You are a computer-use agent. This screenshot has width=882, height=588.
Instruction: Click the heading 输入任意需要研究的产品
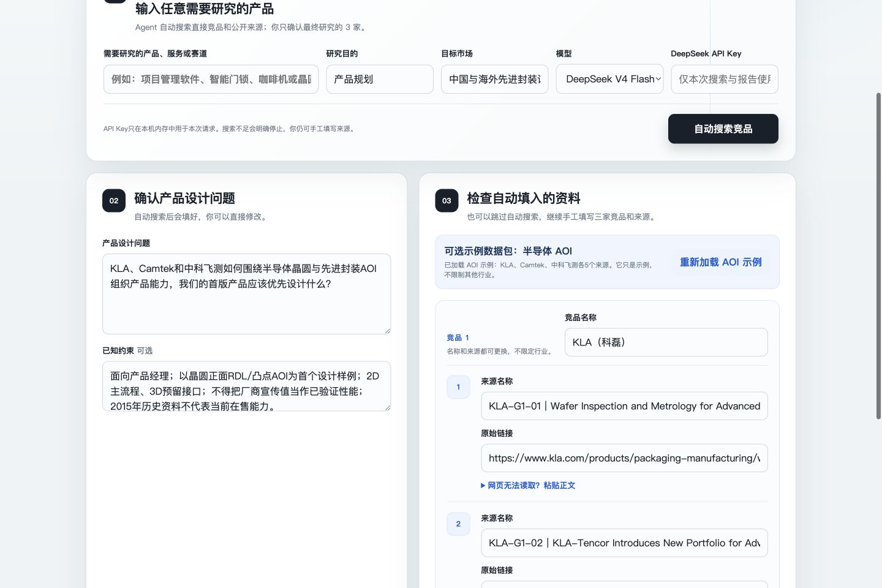[205, 9]
